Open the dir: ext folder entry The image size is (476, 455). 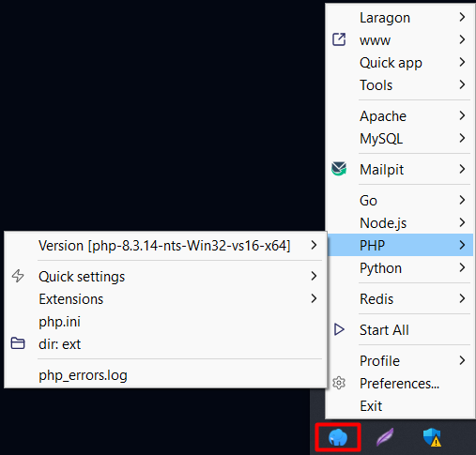pyautogui.click(x=165, y=344)
